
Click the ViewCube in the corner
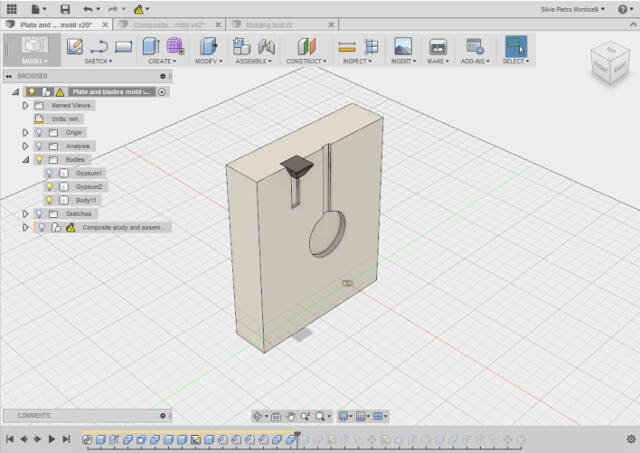[610, 63]
